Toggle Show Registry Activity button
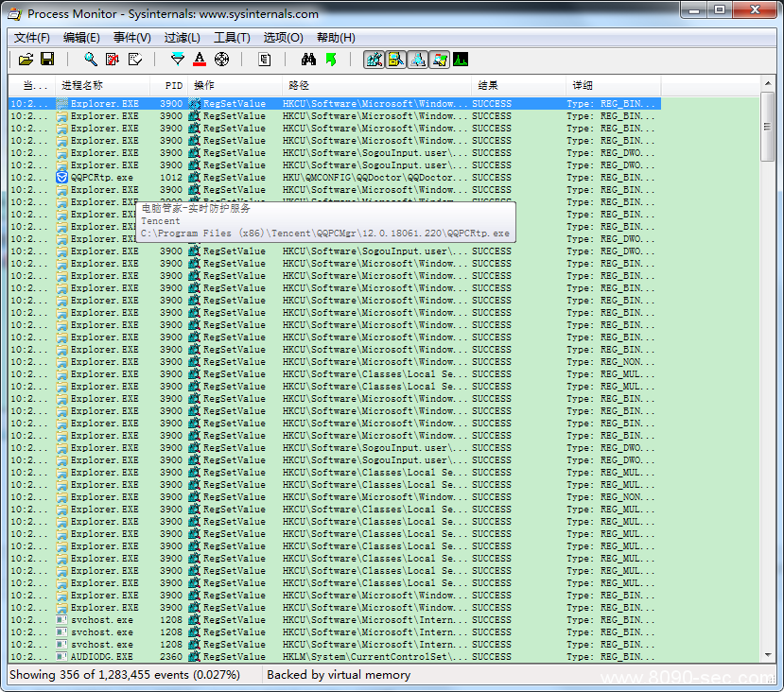This screenshot has width=784, height=692. pyautogui.click(x=374, y=60)
